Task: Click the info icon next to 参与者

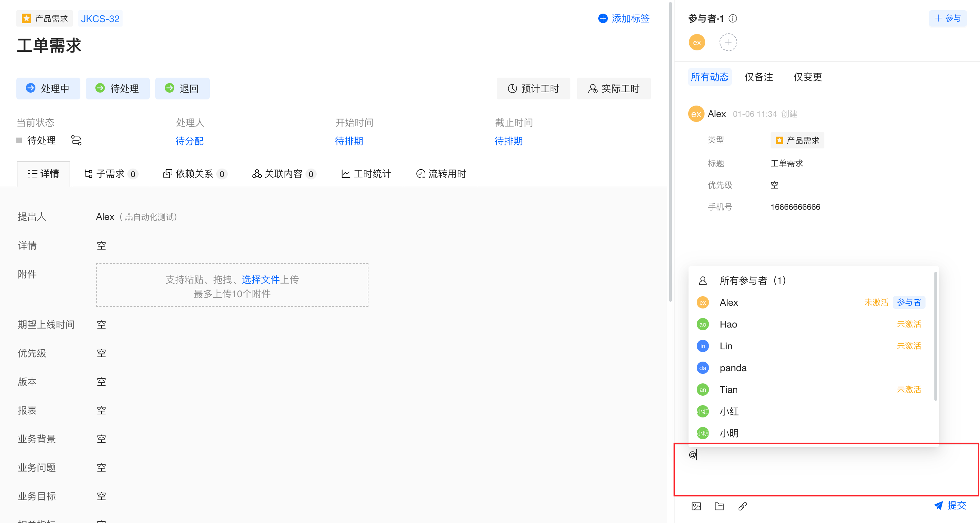Action: click(x=733, y=18)
